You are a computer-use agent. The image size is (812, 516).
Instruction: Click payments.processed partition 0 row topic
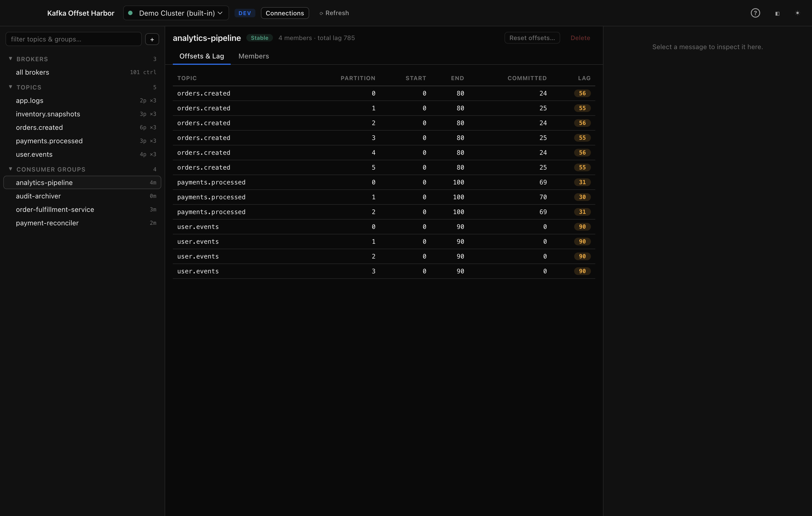click(x=212, y=183)
